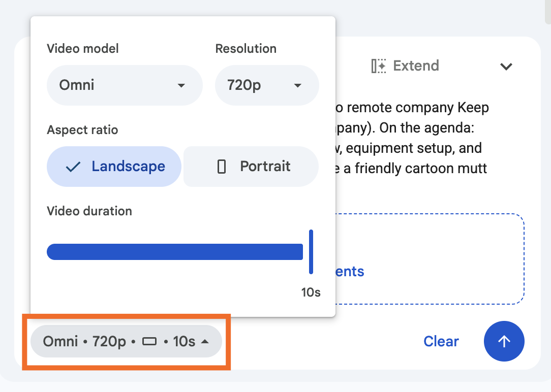Click the portrait rectangle icon
This screenshot has width=551, height=392.
222,167
